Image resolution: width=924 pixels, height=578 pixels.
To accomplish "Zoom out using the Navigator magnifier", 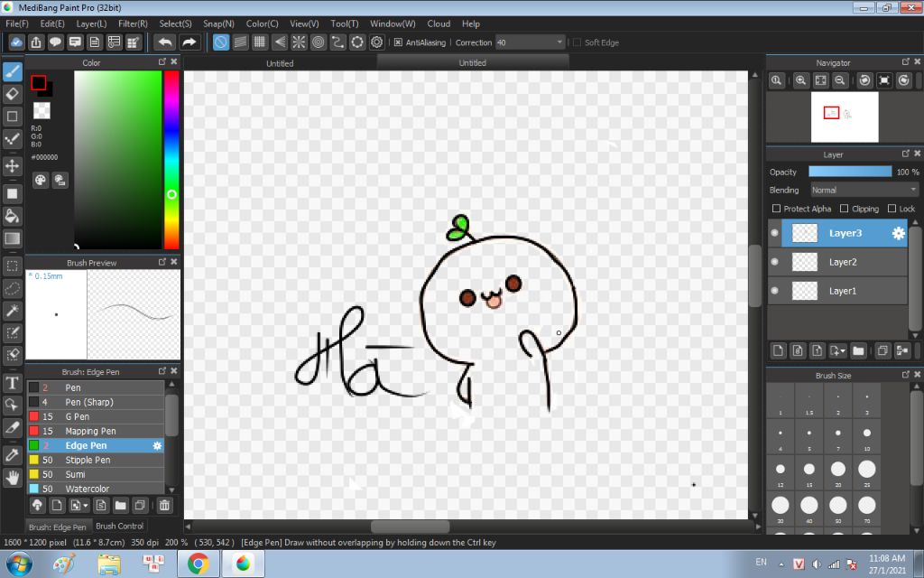I will click(x=840, y=80).
